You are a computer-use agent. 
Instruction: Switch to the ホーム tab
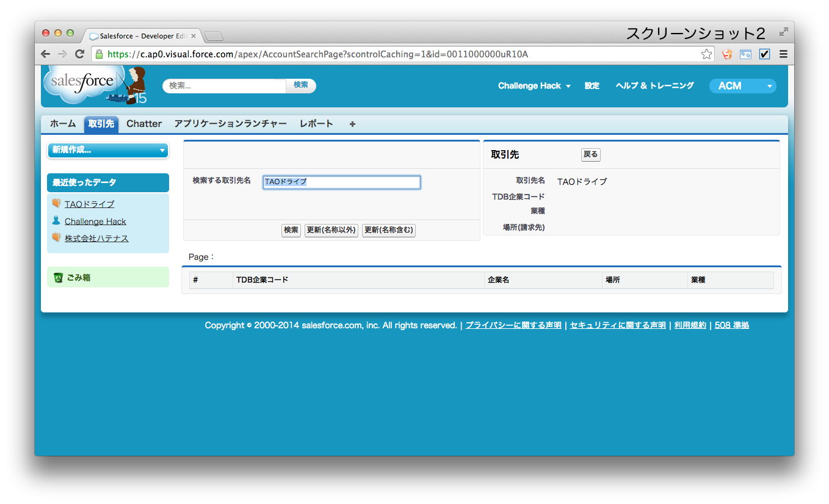coord(63,124)
